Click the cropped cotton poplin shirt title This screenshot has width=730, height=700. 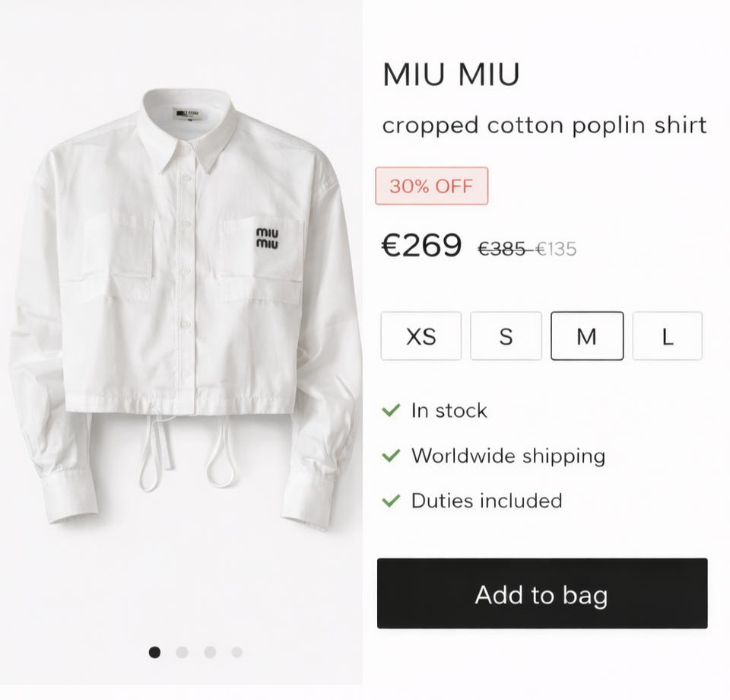[x=544, y=125]
